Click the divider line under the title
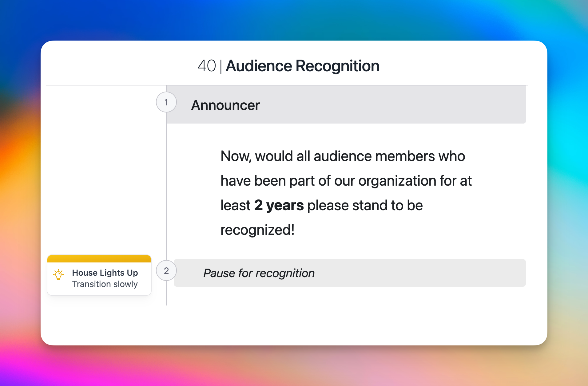This screenshot has width=588, height=386. 287,85
